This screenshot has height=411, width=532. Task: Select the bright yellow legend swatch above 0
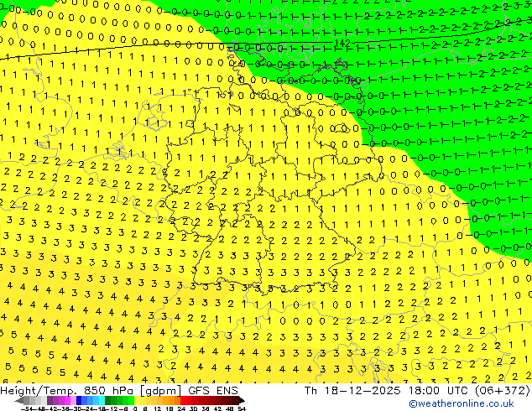click(x=137, y=400)
